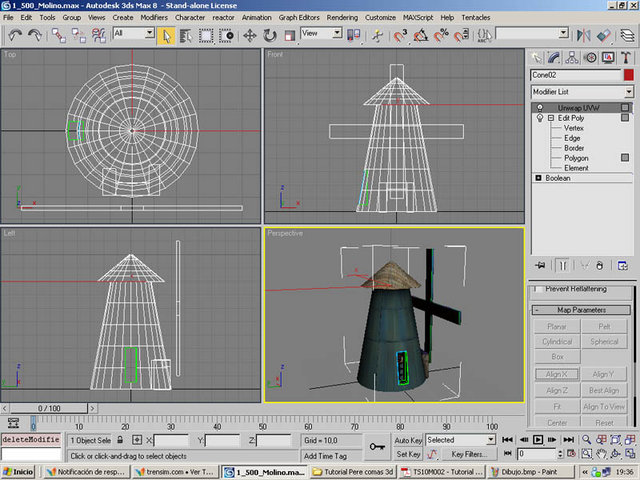Open the Hierarchy command panel tab

pos(574,57)
